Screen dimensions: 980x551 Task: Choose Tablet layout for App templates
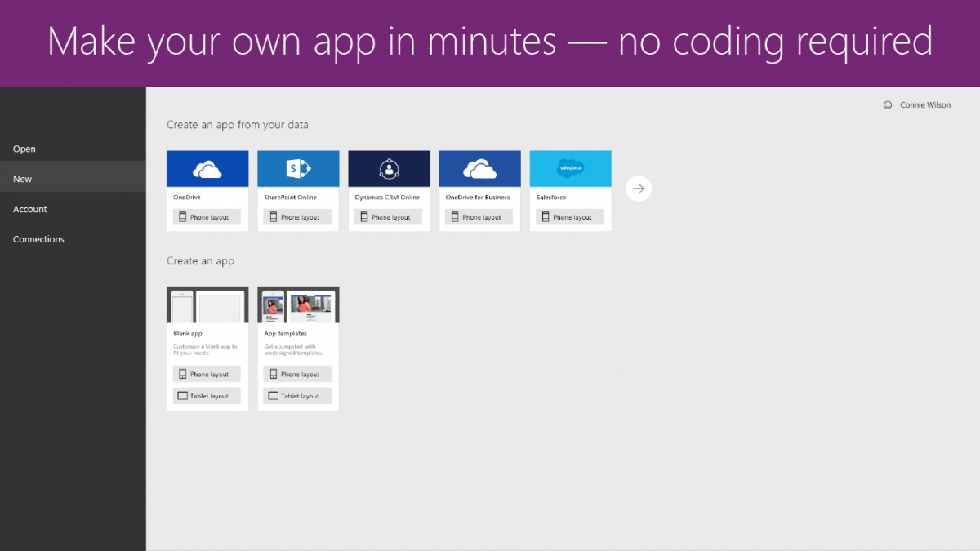point(298,395)
